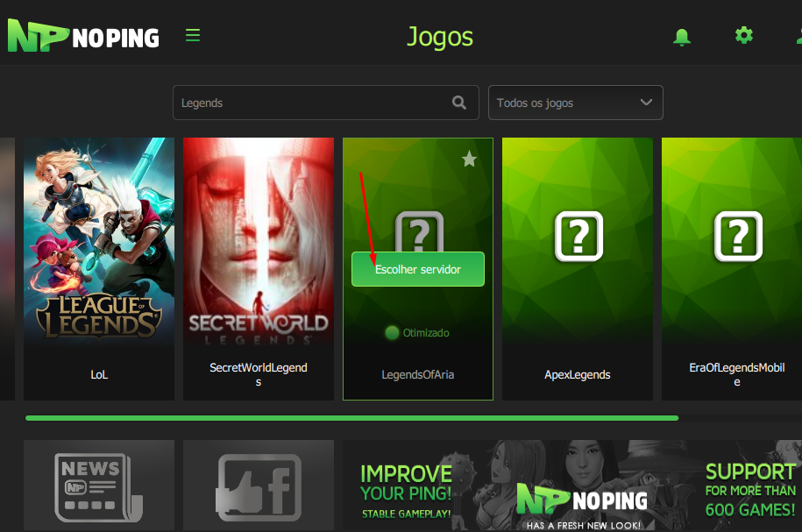Favorite LegendsOfAria with the star icon
The image size is (802, 532).
click(x=469, y=160)
